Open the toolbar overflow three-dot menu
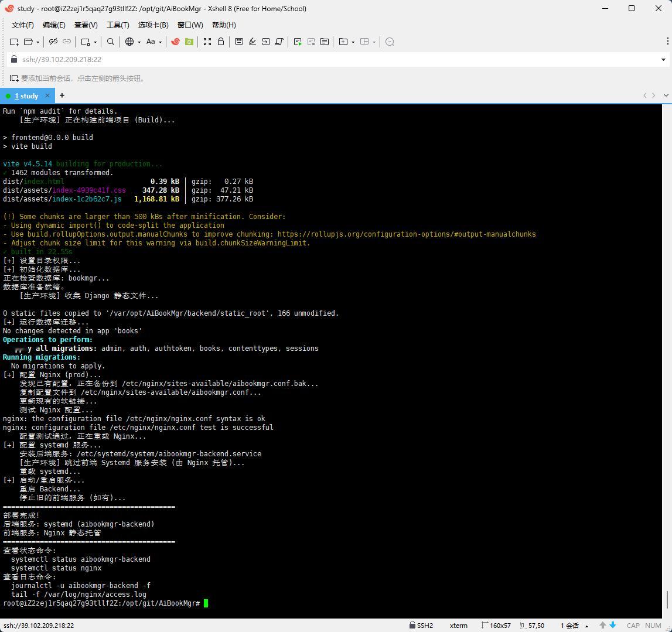The width and height of the screenshot is (672, 632). click(x=667, y=41)
